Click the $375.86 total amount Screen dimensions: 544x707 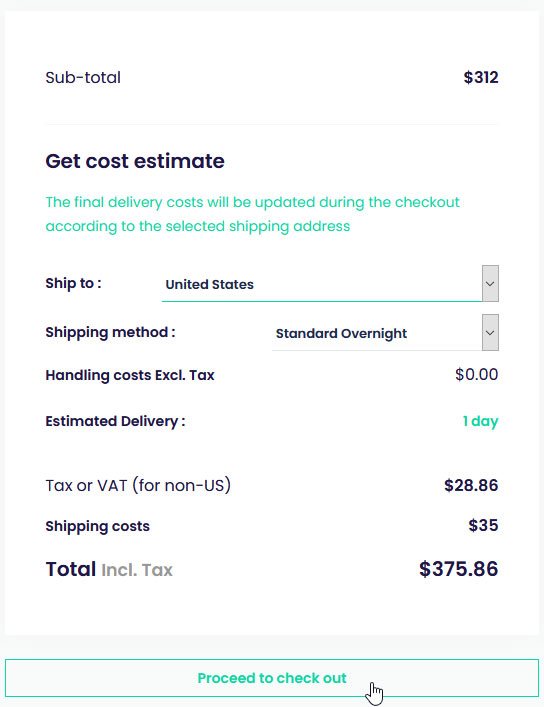[x=458, y=569]
